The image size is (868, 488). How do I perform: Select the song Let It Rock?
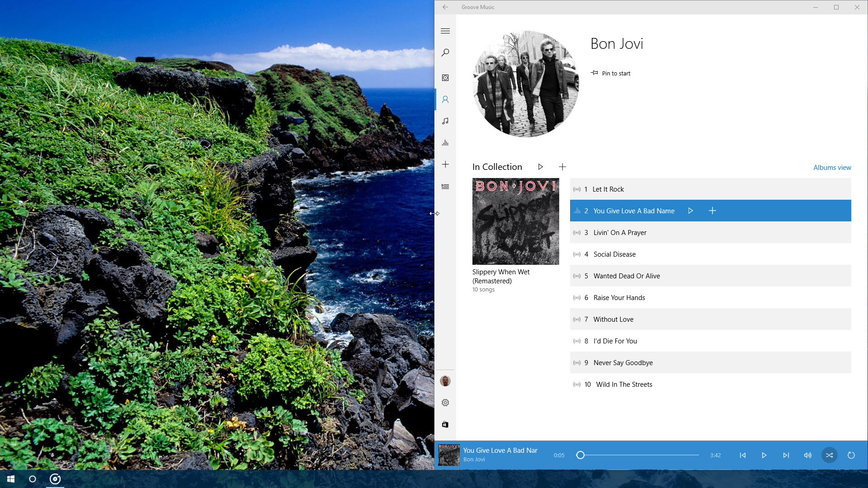coord(710,189)
